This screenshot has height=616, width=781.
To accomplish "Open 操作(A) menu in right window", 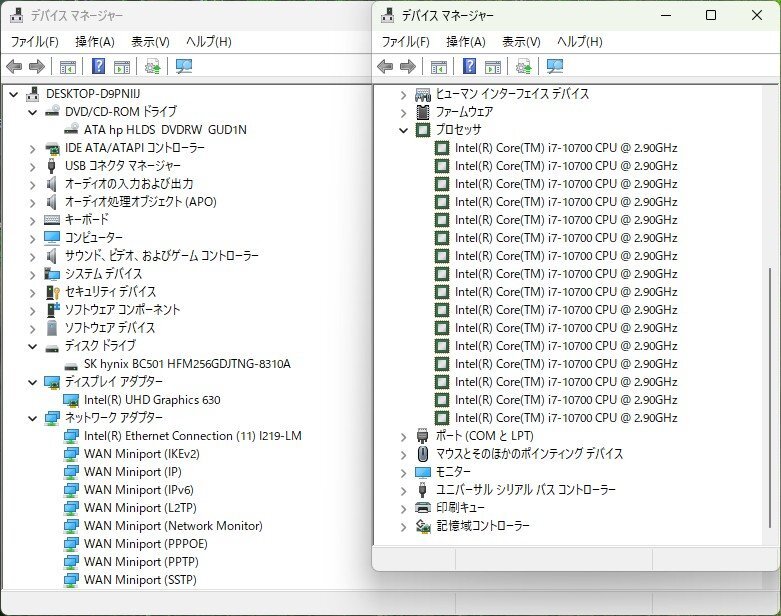I will (466, 41).
